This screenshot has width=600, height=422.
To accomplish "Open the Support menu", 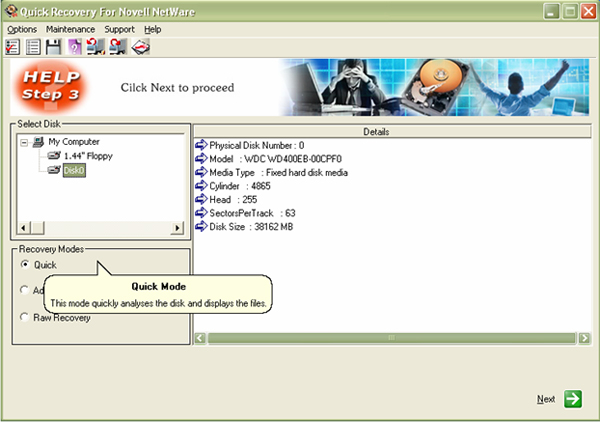I will pos(119,29).
